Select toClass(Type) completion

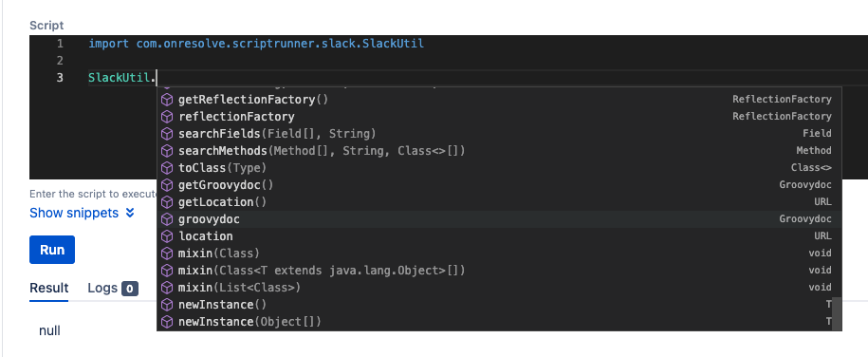pos(223,168)
